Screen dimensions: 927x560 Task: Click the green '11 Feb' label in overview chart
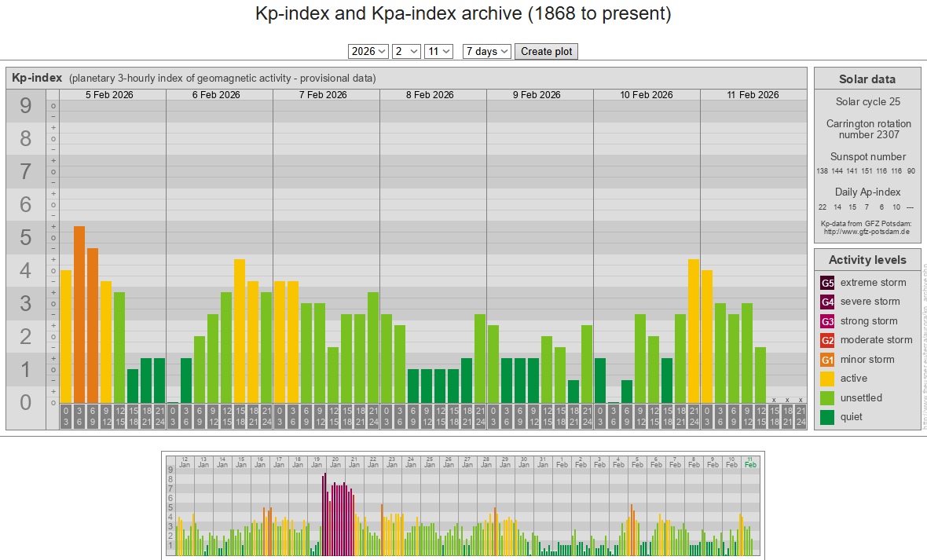tap(750, 462)
